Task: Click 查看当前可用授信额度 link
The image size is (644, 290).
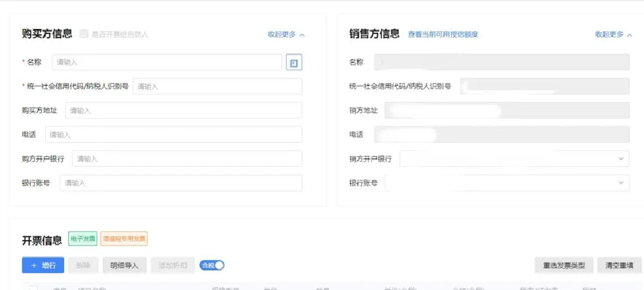Action: point(443,35)
